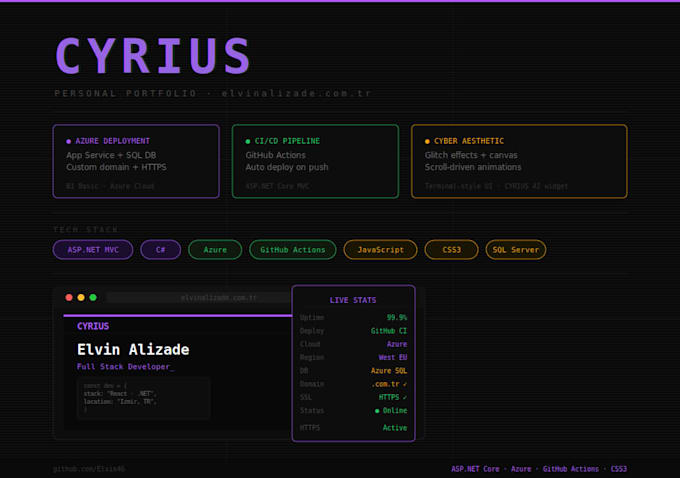Click the Region value West EU

coord(393,357)
